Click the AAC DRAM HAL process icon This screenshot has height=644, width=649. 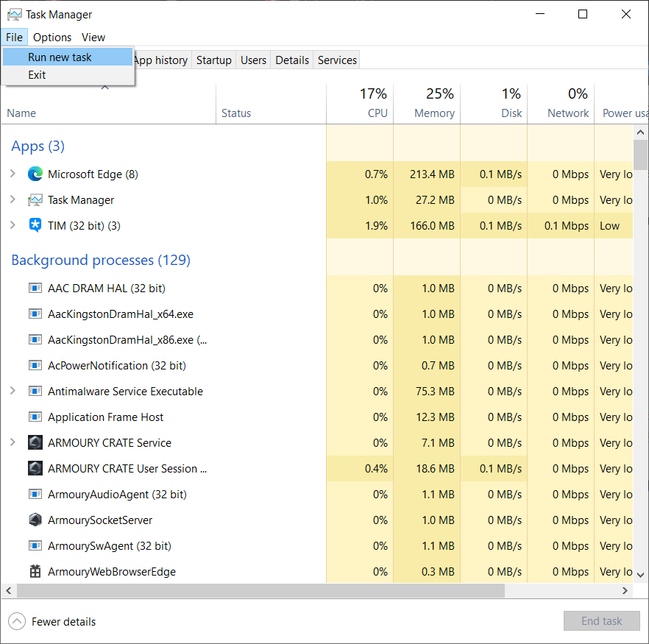tap(35, 288)
